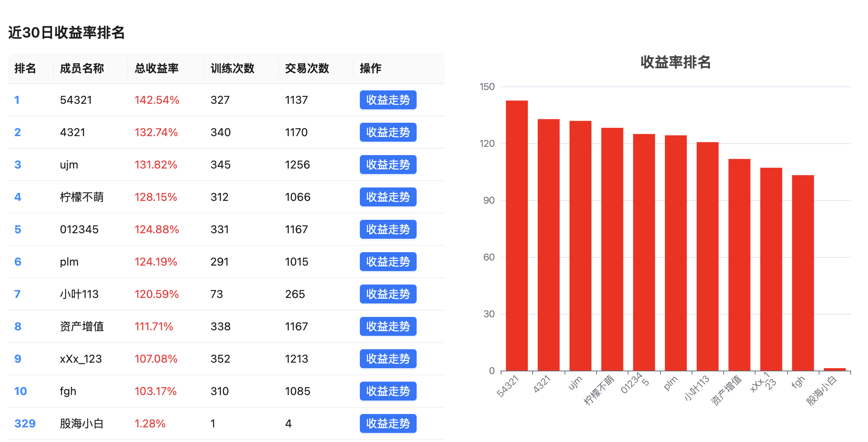Click the 近30日收益率排名 heading
This screenshot has height=442, width=868.
point(66,32)
